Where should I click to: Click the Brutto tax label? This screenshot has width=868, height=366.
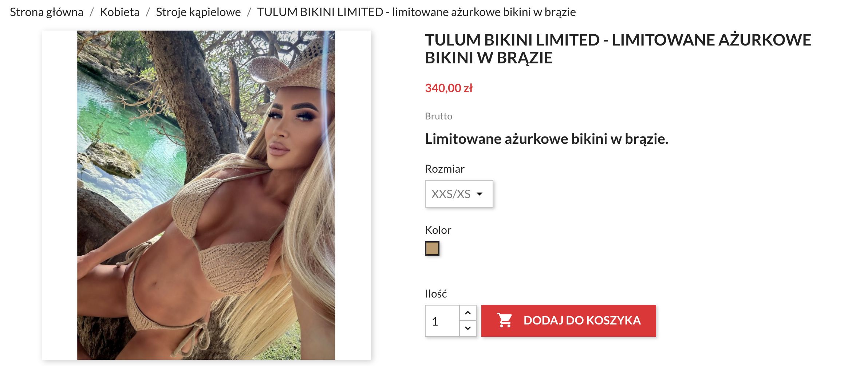(x=438, y=116)
